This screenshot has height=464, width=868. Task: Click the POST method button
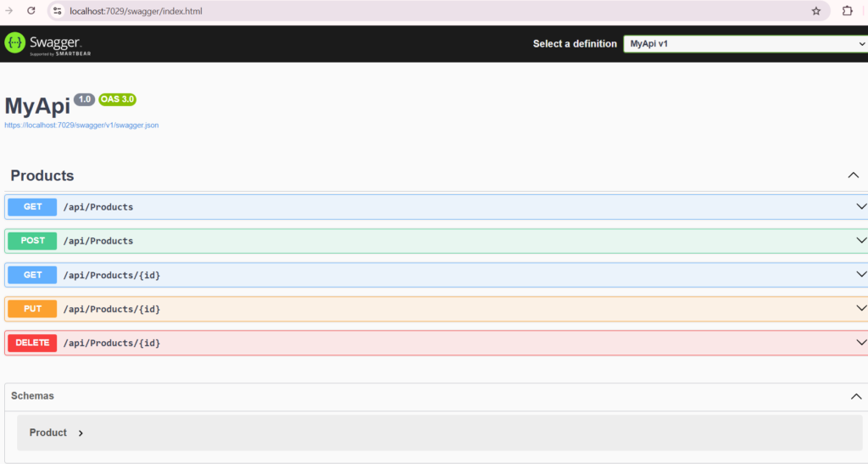coord(32,241)
